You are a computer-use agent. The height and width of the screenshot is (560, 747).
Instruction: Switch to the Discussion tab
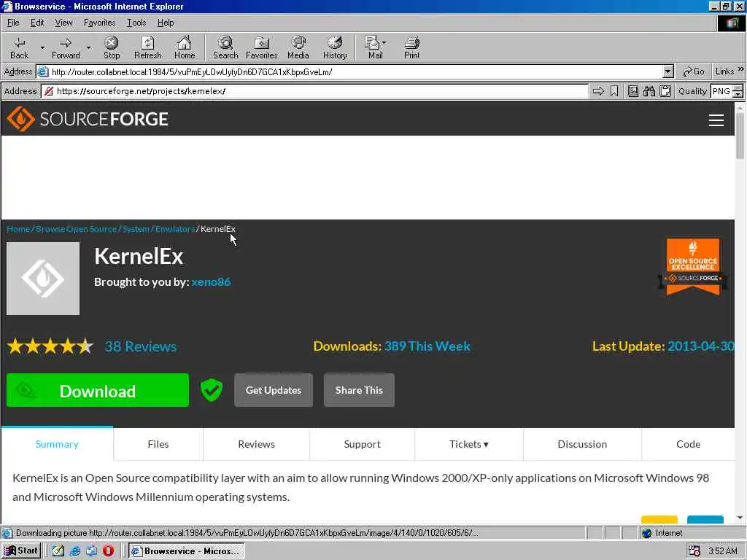pyautogui.click(x=582, y=444)
